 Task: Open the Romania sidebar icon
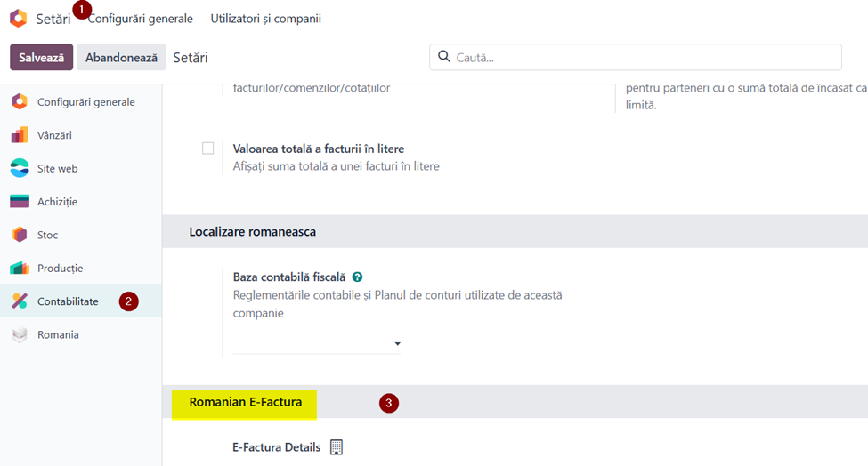click(20, 334)
